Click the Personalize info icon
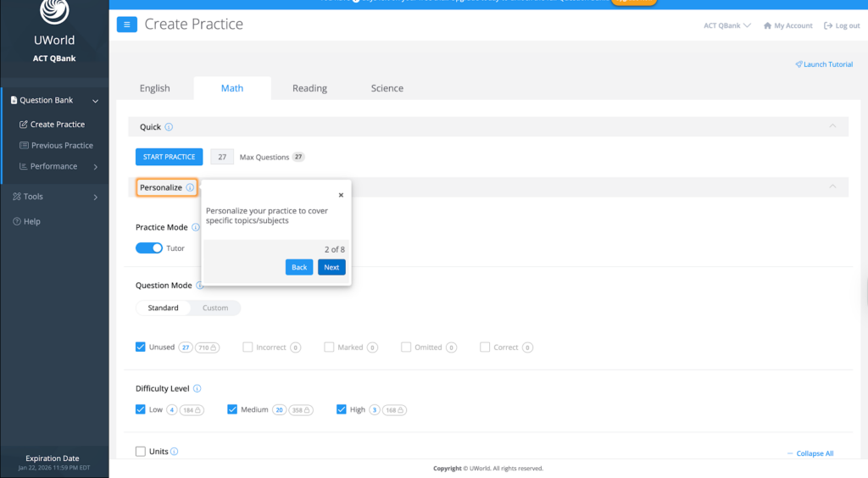Viewport: 868px width, 478px height. click(190, 187)
